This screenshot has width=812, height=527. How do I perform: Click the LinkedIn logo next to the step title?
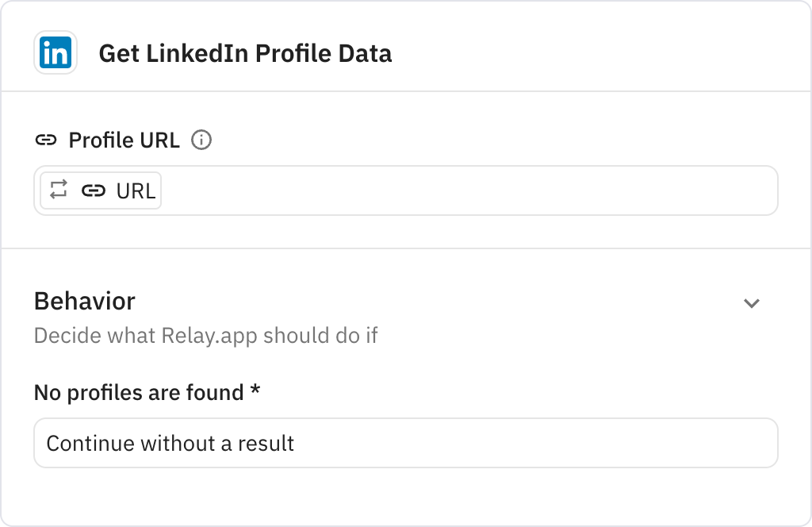[55, 53]
